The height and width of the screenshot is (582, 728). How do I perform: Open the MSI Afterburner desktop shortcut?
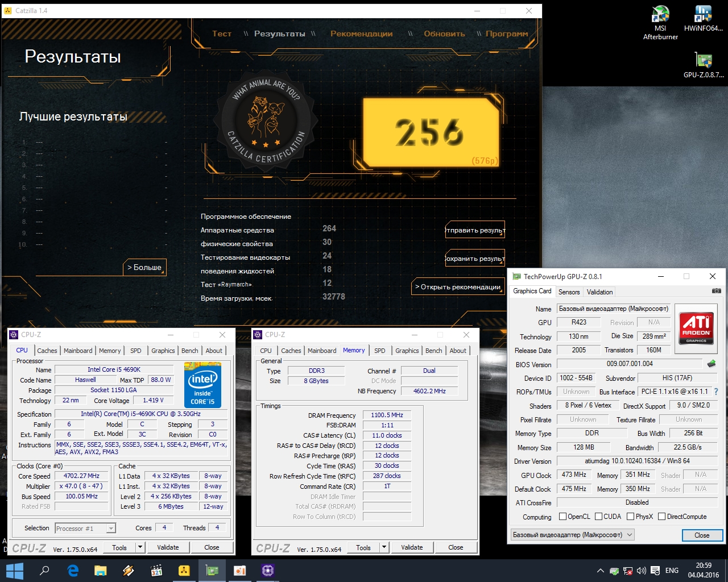coord(660,23)
